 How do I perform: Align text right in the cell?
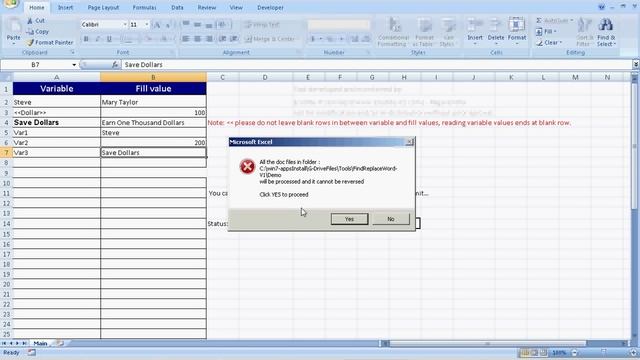click(x=209, y=39)
